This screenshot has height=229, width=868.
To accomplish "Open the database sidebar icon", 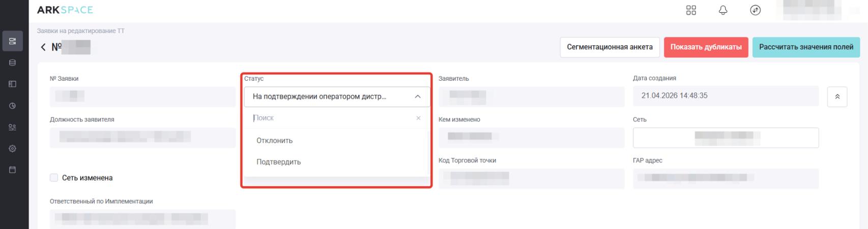I will [13, 63].
